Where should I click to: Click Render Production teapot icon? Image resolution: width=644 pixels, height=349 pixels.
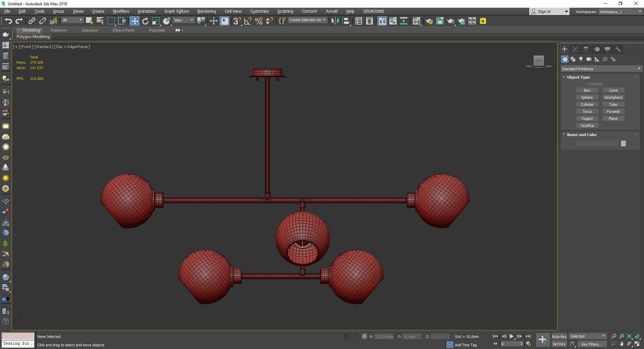pyautogui.click(x=451, y=21)
